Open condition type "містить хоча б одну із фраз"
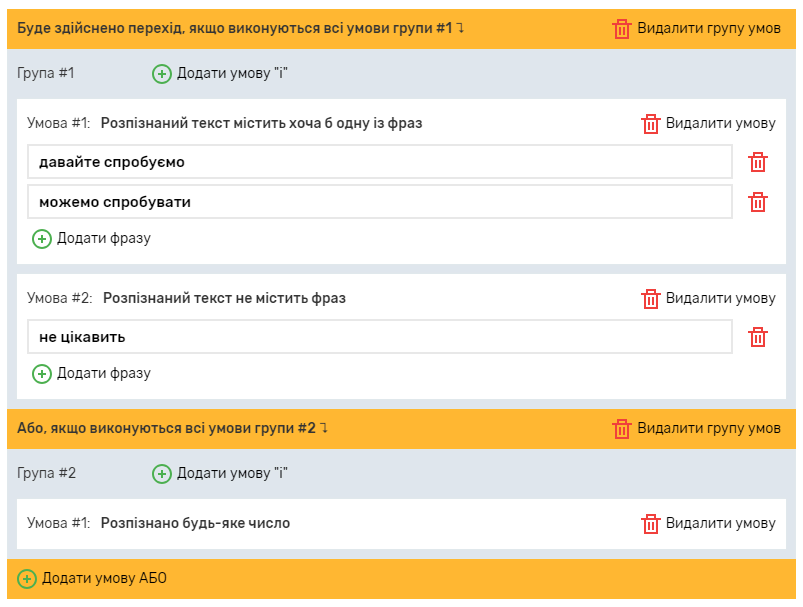 pos(261,124)
